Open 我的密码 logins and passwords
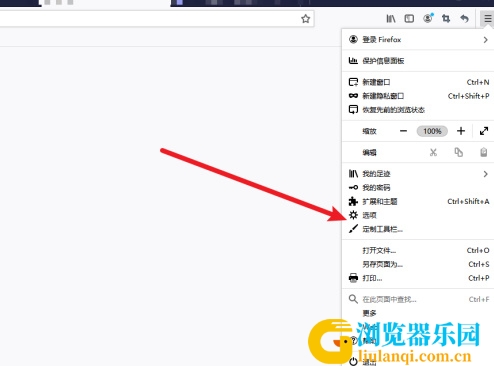Image resolution: width=494 pixels, height=366 pixels. click(418, 188)
